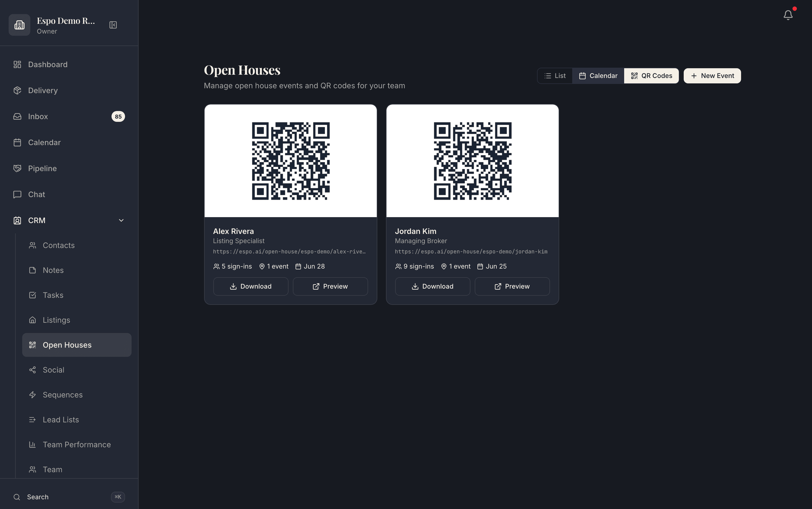This screenshot has width=812, height=509.
Task: Click the Lead Lists icon
Action: click(32, 420)
